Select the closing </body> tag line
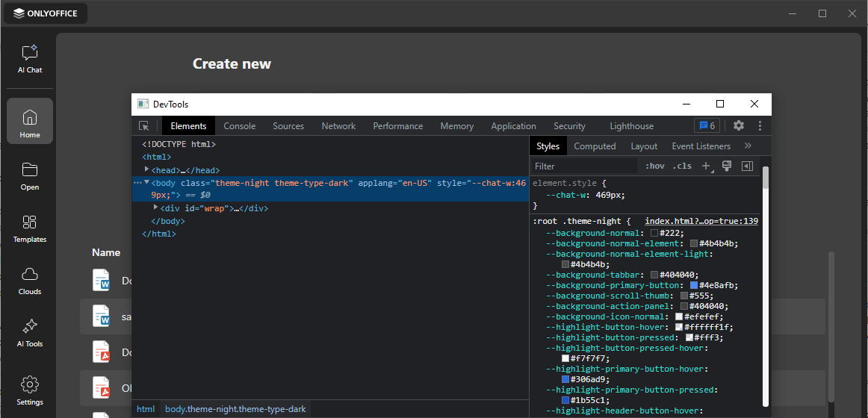Viewport: 868px width, 418px height. click(x=168, y=221)
